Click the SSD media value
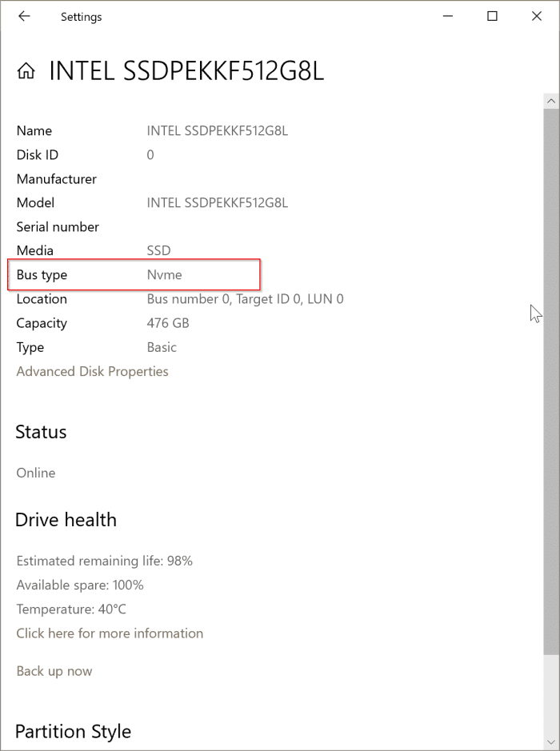This screenshot has height=751, width=560. pyautogui.click(x=158, y=251)
